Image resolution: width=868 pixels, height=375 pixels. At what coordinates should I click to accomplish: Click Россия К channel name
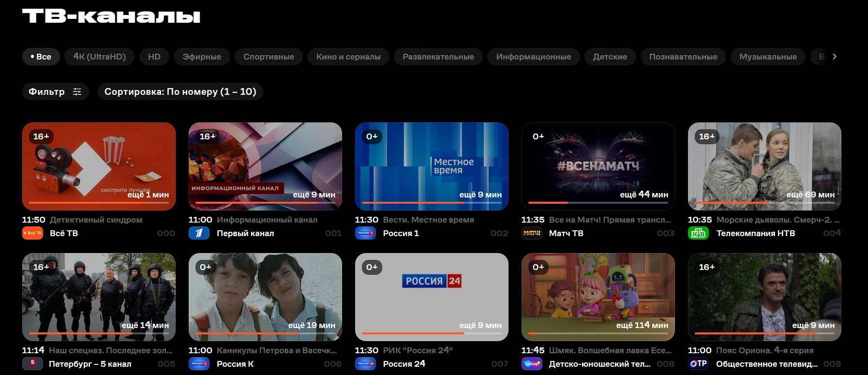(235, 364)
